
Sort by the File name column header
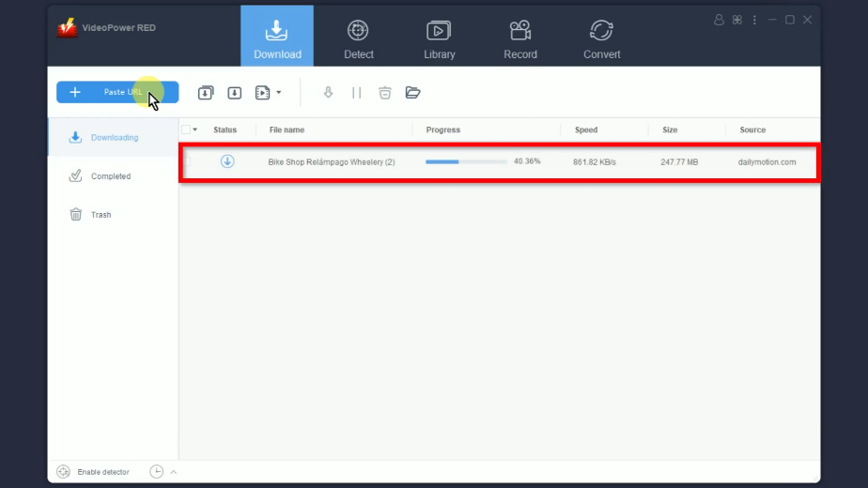click(x=287, y=130)
